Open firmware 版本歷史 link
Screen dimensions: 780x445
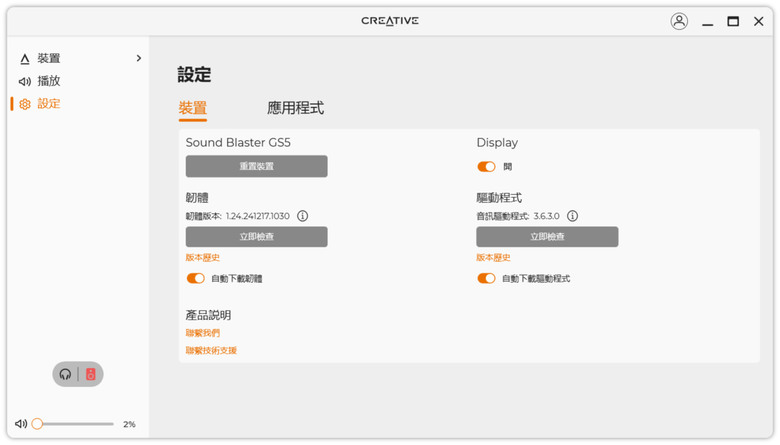[x=202, y=258]
